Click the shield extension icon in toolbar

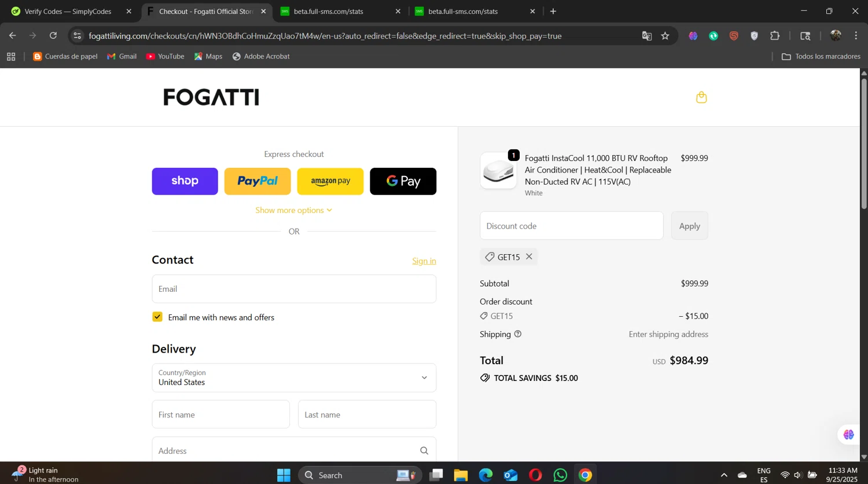click(x=754, y=36)
